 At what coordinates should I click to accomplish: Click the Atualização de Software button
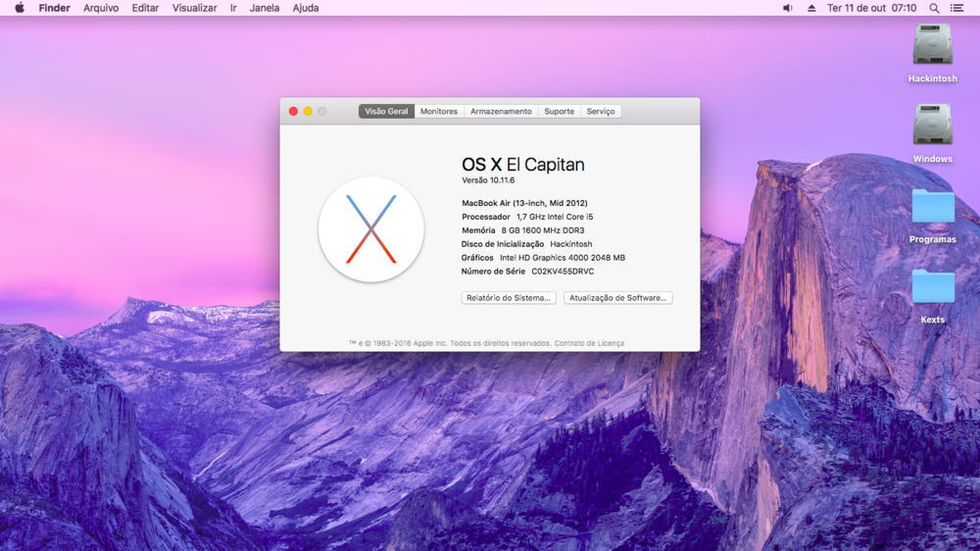617,298
